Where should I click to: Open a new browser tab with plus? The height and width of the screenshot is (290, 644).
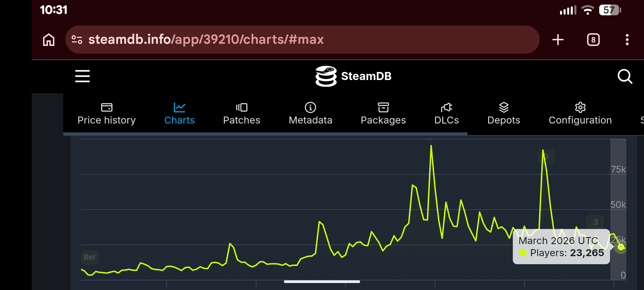coord(558,40)
